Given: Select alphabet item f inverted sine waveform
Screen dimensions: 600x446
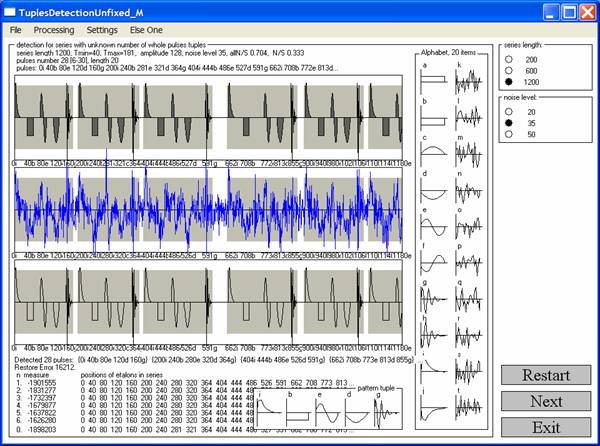Looking at the screenshot, I should [434, 263].
